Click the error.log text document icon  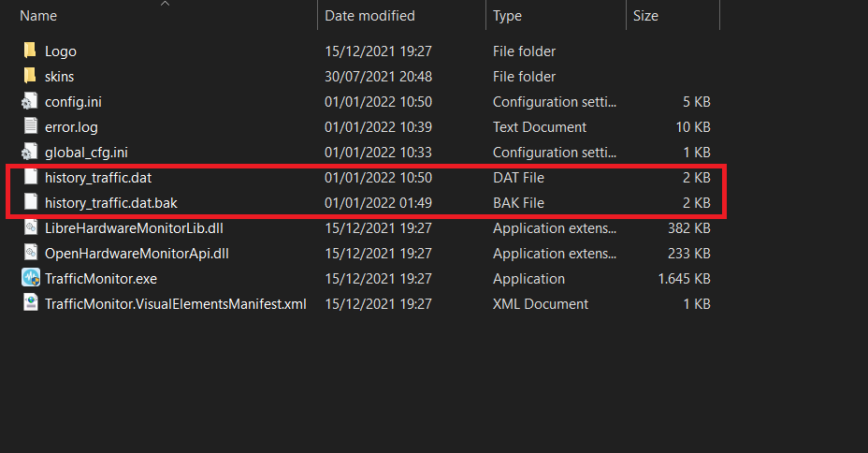tap(31, 126)
